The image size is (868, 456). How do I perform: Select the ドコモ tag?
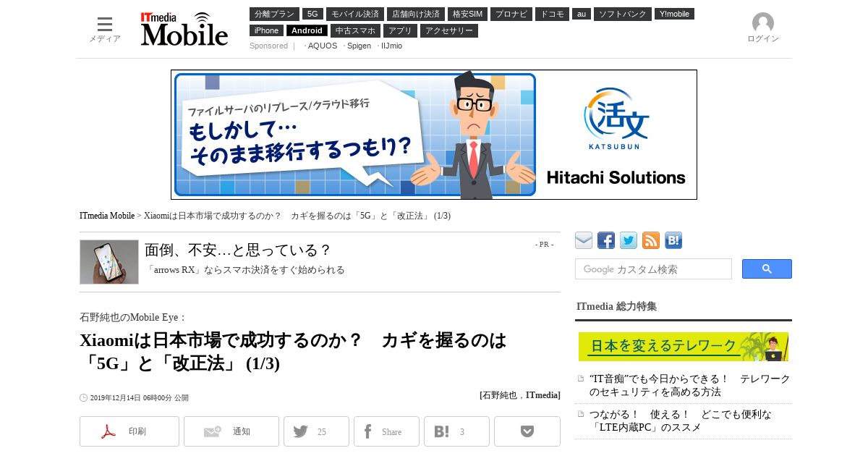pyautogui.click(x=553, y=14)
